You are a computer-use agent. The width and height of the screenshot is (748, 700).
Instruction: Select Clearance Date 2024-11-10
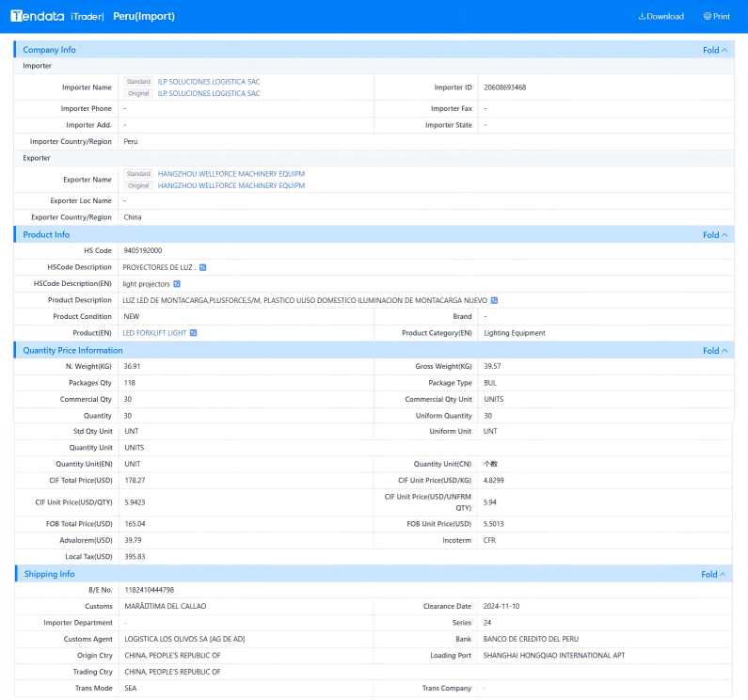(x=501, y=607)
